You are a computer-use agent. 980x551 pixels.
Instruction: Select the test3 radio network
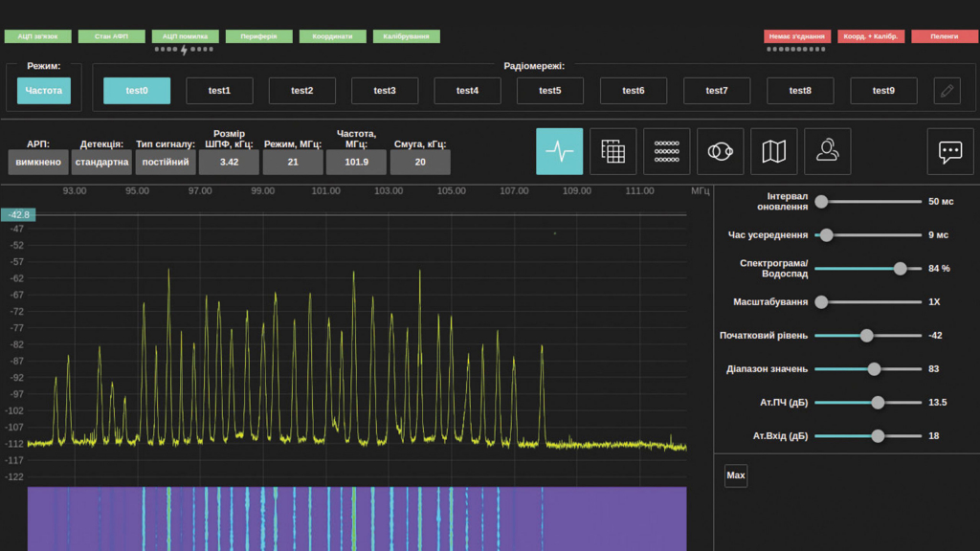tap(385, 91)
